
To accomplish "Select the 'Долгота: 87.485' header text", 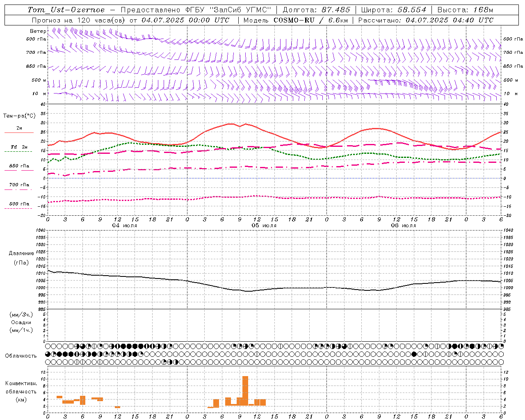I will coord(317,10).
